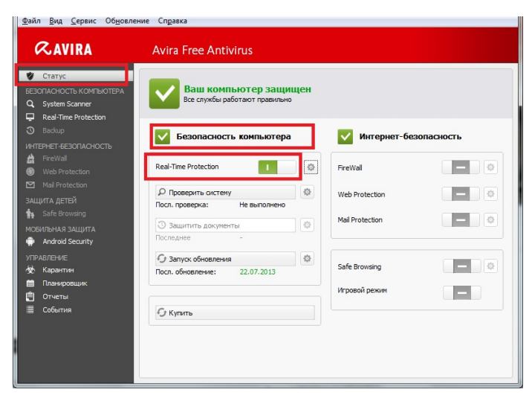Click the monitor icon beside Real-Time Protection in sidebar
This screenshot has height=398, width=532.
(x=30, y=117)
